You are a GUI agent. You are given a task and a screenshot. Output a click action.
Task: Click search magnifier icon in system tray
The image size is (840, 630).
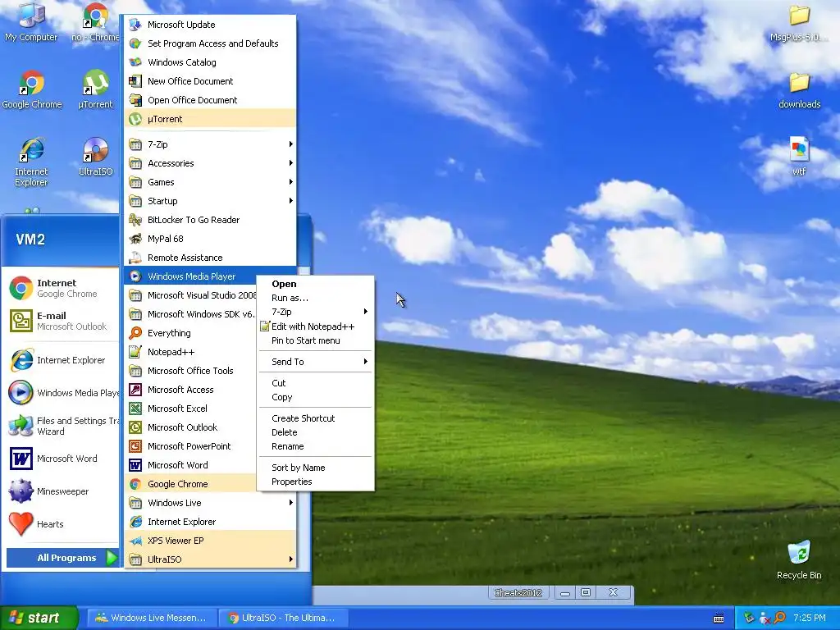(779, 618)
